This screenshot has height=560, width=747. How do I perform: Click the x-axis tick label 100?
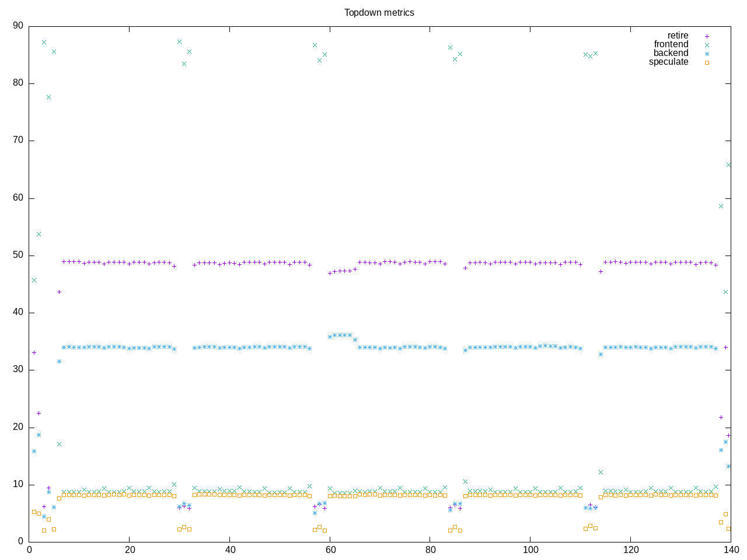(530, 550)
